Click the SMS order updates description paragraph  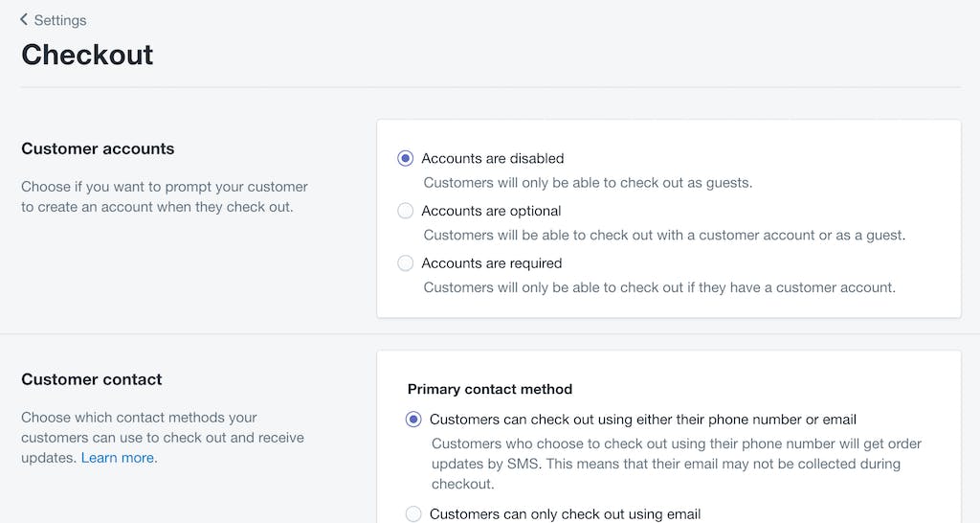coord(677,464)
